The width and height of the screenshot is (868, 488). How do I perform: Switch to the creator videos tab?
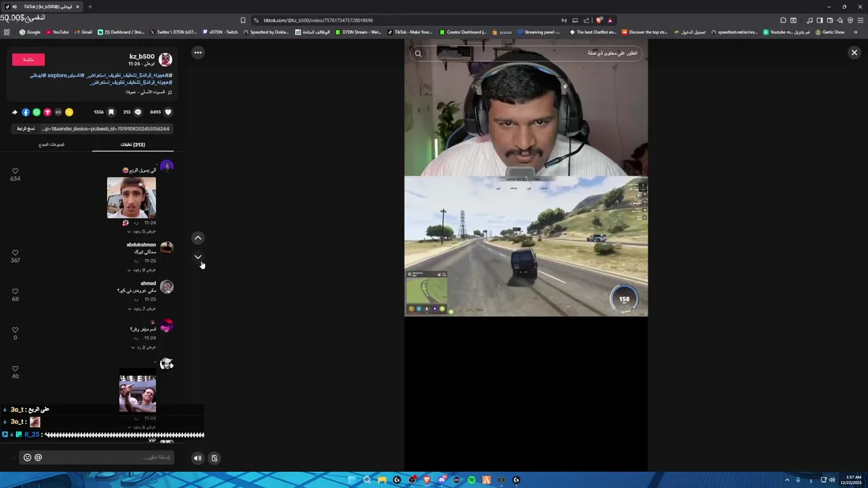52,144
